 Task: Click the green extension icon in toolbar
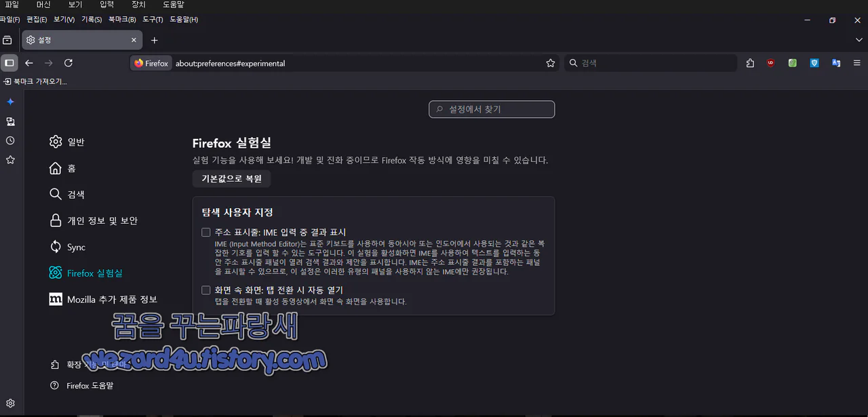[x=792, y=63]
